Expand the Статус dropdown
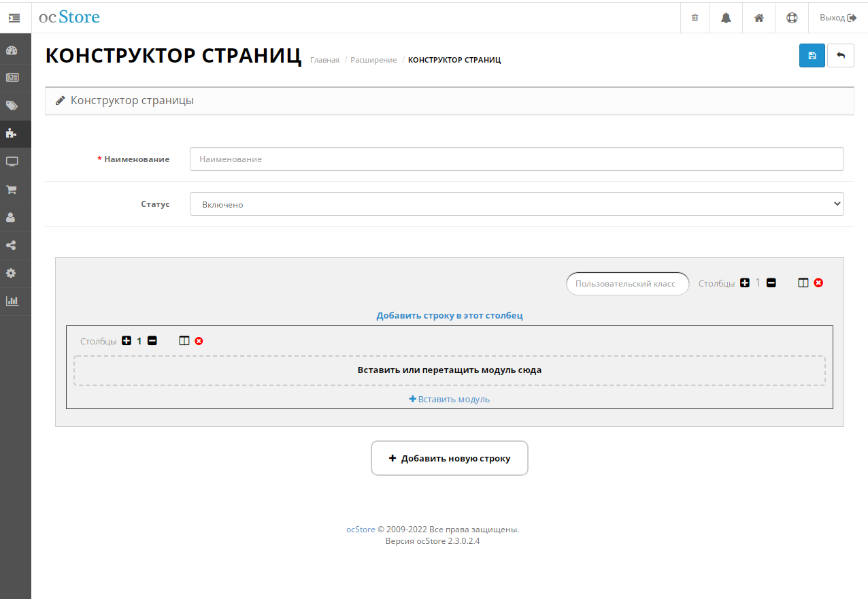868x599 pixels. (x=516, y=204)
